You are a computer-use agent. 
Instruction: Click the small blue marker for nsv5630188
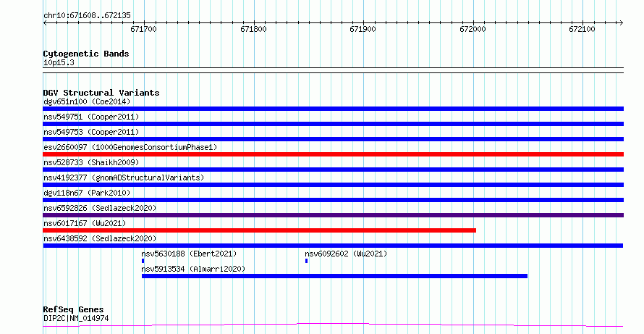(143, 261)
